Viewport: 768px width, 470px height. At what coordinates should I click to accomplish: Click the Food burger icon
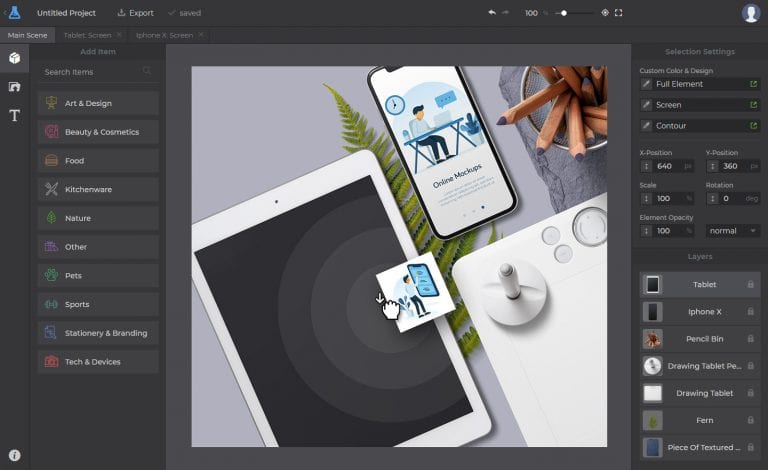click(x=51, y=161)
